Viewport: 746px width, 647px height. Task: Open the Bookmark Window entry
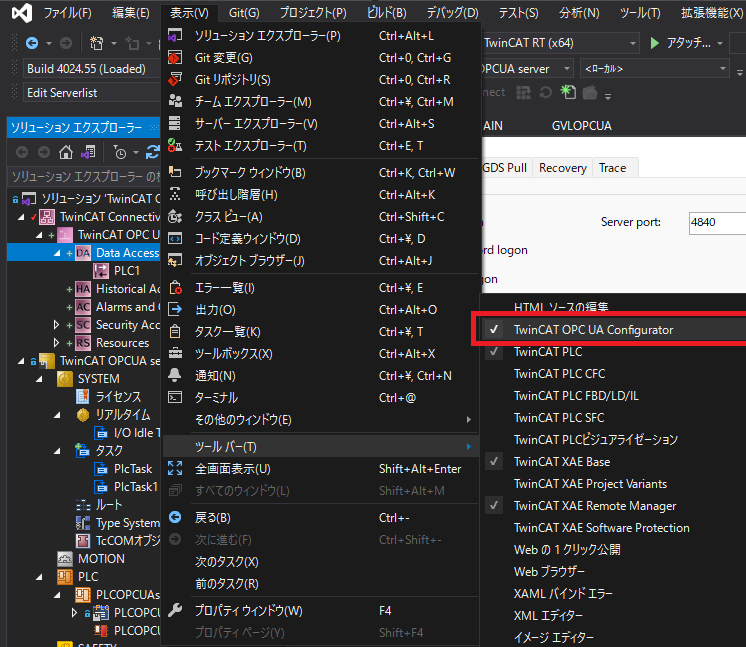click(x=320, y=173)
